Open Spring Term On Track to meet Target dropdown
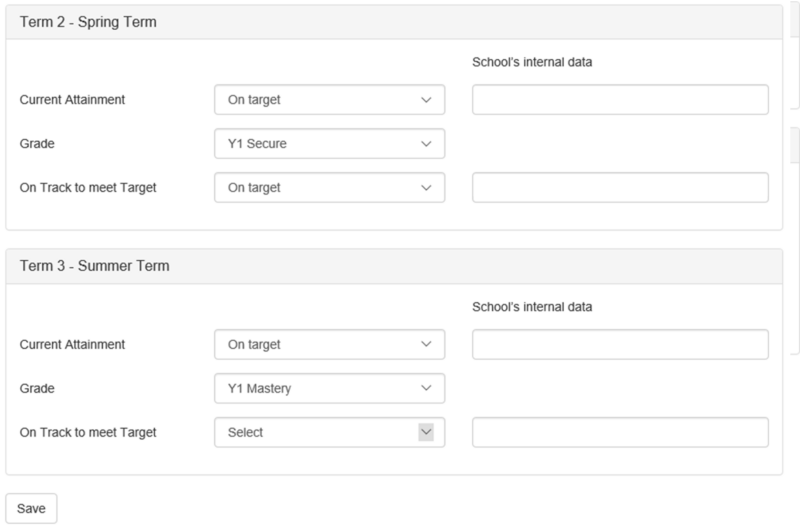Image resolution: width=800 pixels, height=530 pixels. 330,187
